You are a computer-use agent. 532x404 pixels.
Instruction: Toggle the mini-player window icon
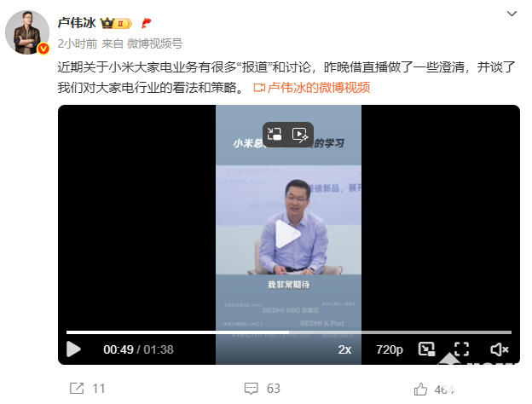pos(427,349)
